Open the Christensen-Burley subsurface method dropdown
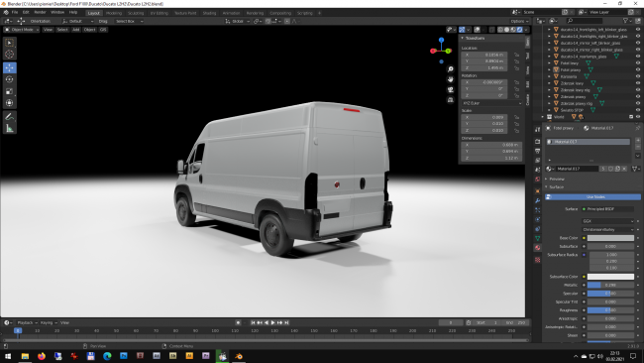This screenshot has width=644, height=363. [608, 229]
